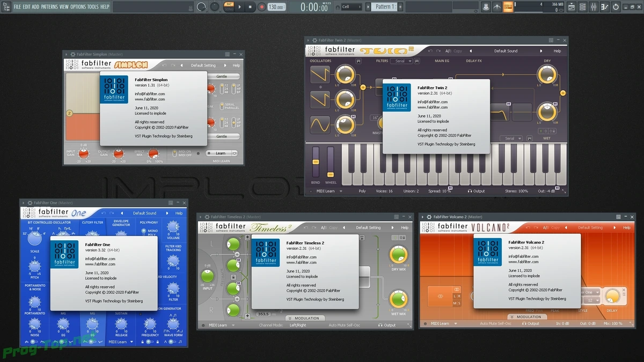Open MIDI Learn dropdown arrow in Timeless 2
Viewport: 644px width, 362px height.
point(232,325)
